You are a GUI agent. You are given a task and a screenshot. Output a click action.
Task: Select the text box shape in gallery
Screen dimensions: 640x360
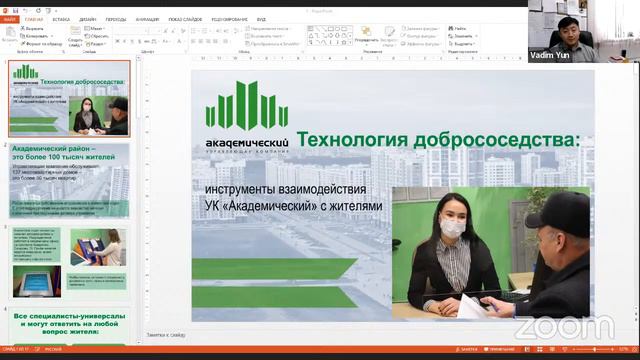tap(310, 29)
